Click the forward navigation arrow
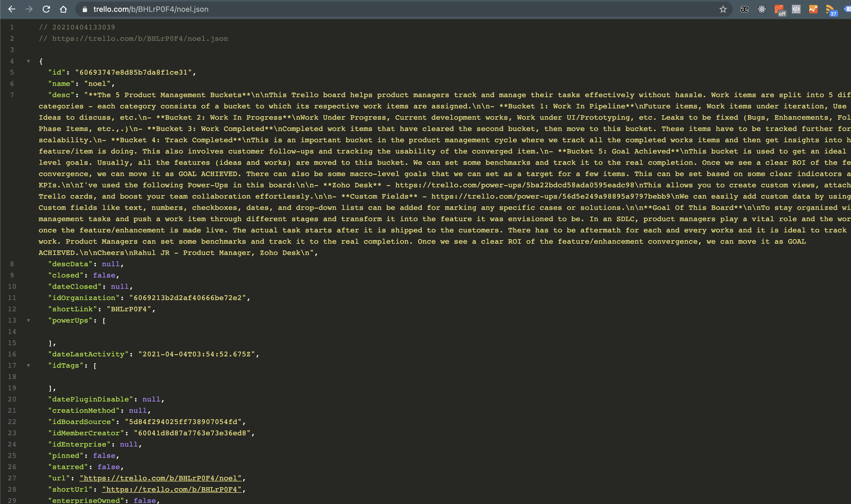 (29, 9)
